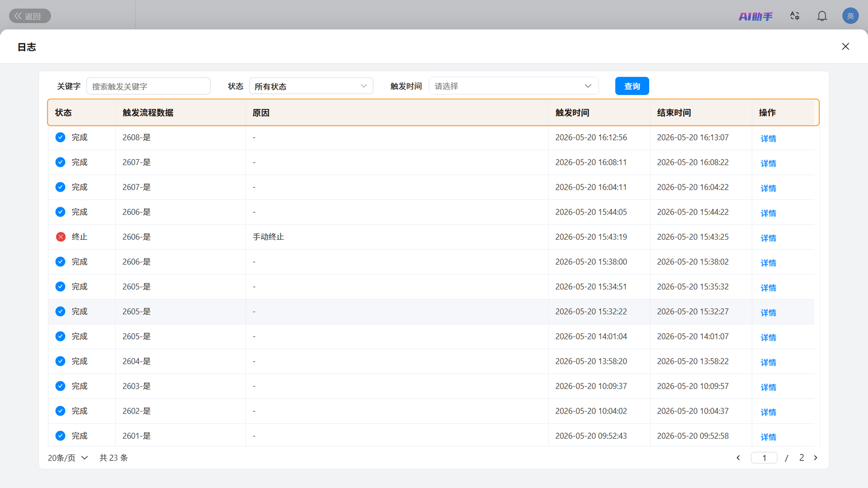Open the 20条/页 page size dropdown
The image size is (868, 488).
(68, 458)
